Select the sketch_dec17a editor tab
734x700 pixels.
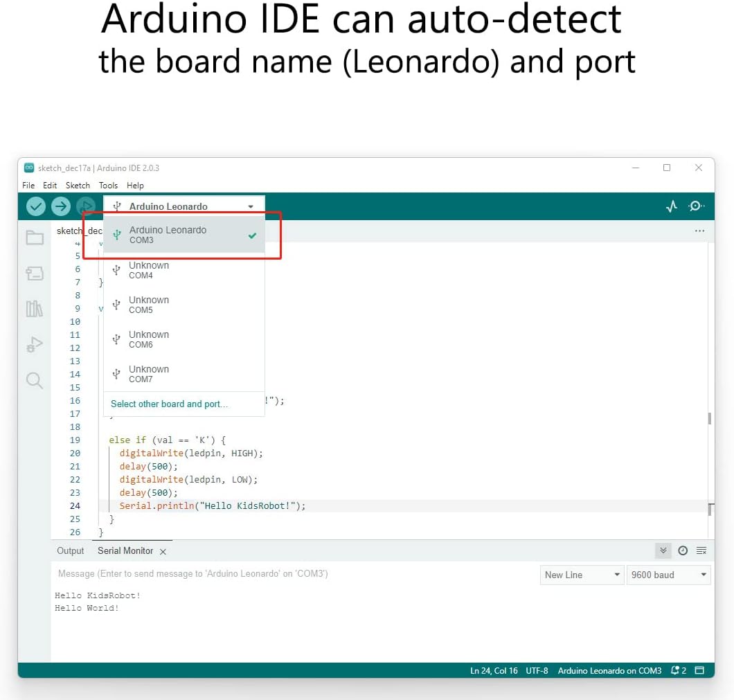pos(79,231)
